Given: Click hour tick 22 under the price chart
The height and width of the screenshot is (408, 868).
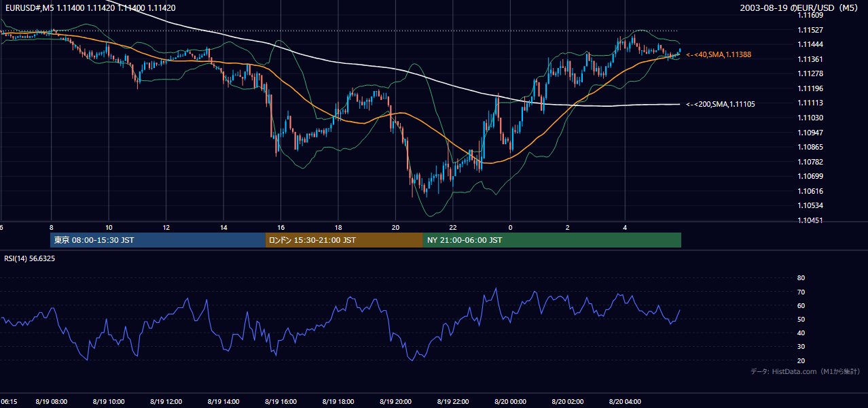Looking at the screenshot, I should pos(453,227).
